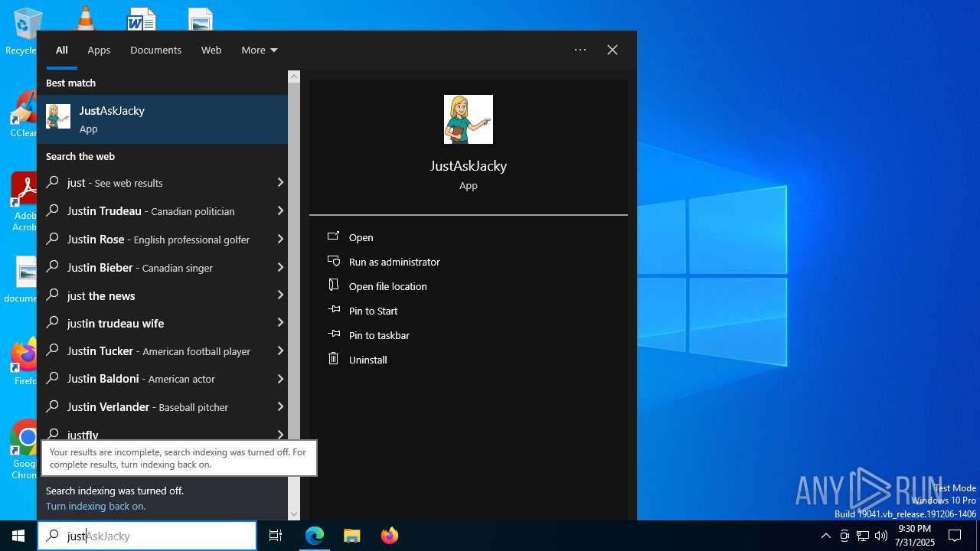Expand the Justin Tucker result chevron

click(280, 350)
